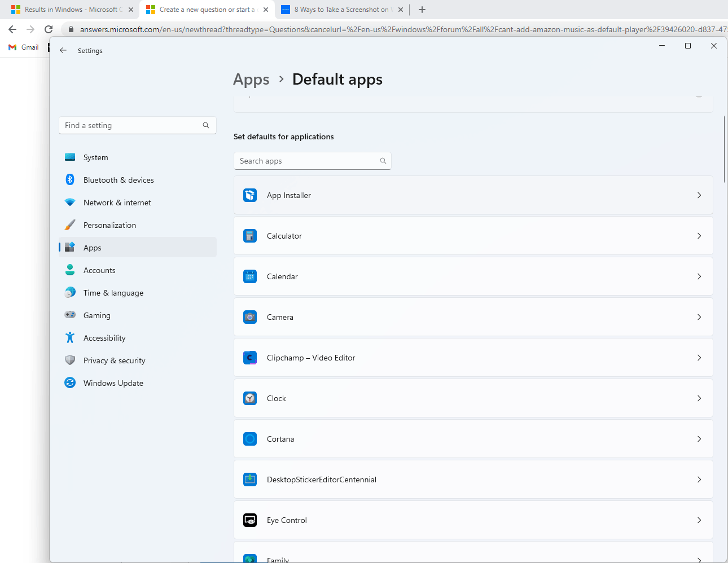This screenshot has width=728, height=563.
Task: Select Accounts label in sidebar
Action: [99, 270]
